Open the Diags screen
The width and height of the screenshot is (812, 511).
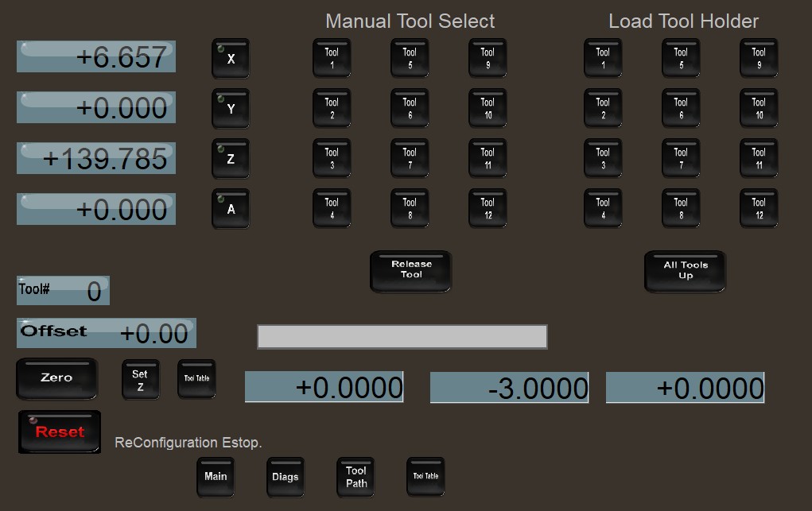click(x=286, y=477)
